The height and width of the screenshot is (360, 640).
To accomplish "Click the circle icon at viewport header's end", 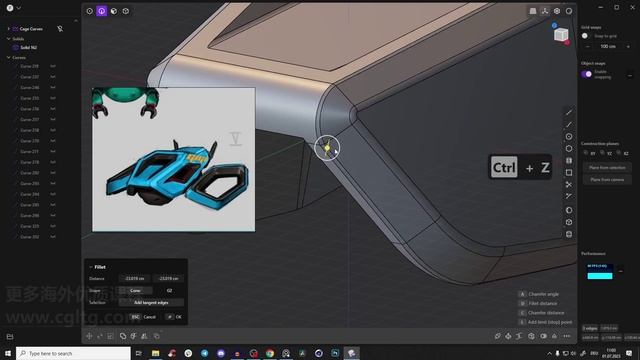I will [569, 11].
